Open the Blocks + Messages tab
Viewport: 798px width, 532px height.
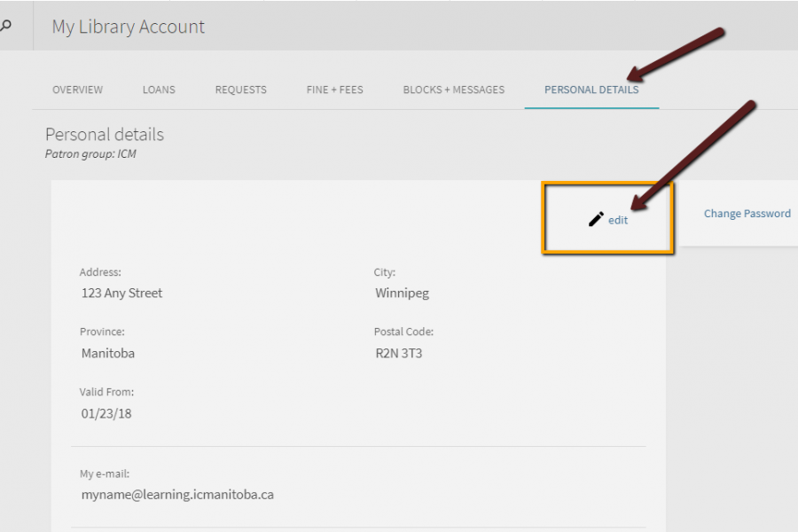pos(453,90)
